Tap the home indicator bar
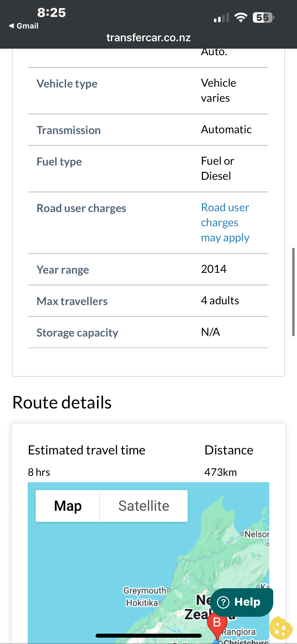297x644 pixels. [x=148, y=636]
